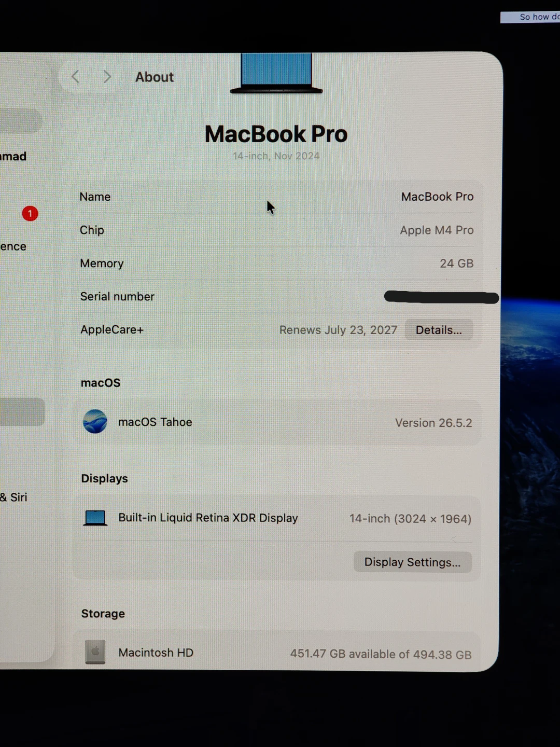Click the 14-inch (3024 × 1964) resolution
This screenshot has height=747, width=560.
pyautogui.click(x=410, y=519)
